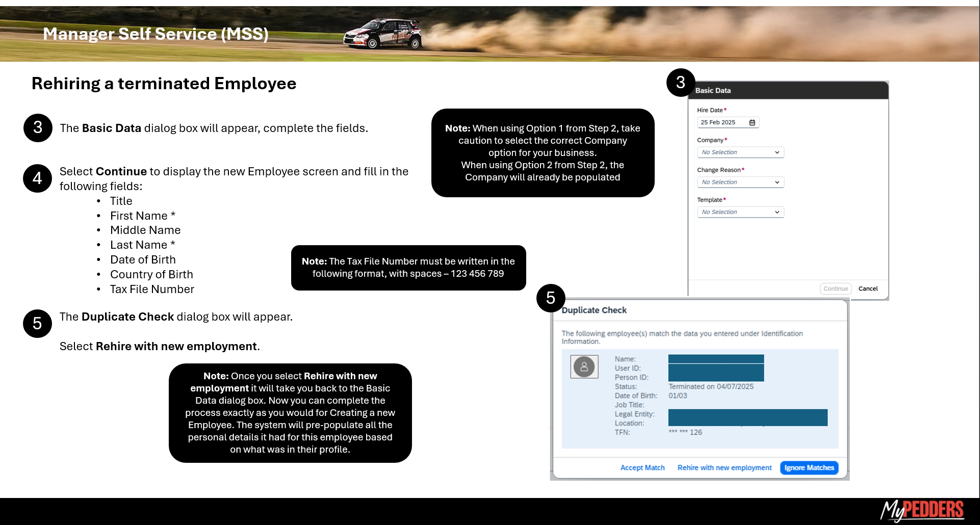Expand the Template dropdown
Viewport: 980px width, 525px height.
[740, 212]
